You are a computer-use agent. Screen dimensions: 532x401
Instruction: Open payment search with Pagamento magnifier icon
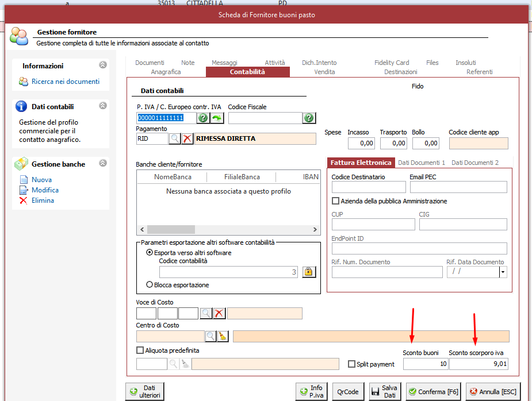175,138
